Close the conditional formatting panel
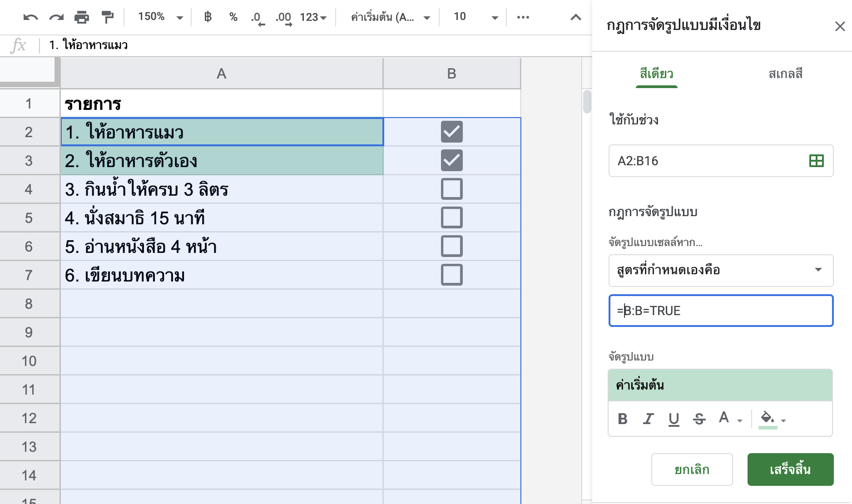 (x=840, y=26)
